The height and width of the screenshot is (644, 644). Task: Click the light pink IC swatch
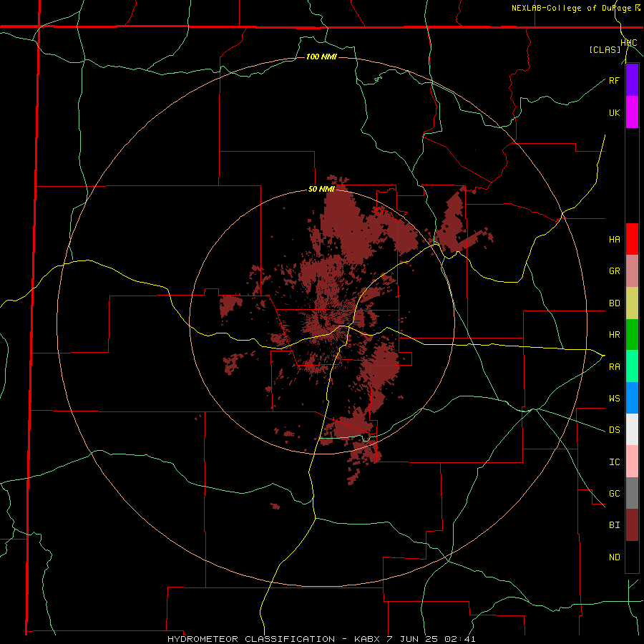point(632,462)
